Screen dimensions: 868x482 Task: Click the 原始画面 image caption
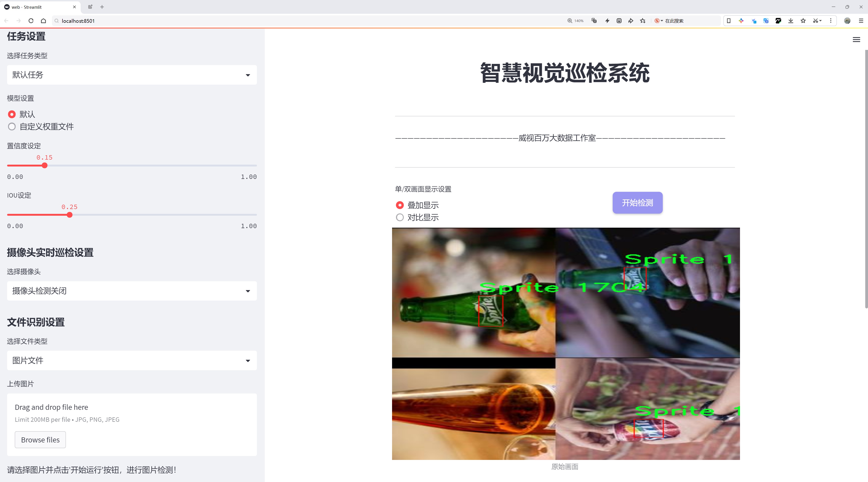565,467
